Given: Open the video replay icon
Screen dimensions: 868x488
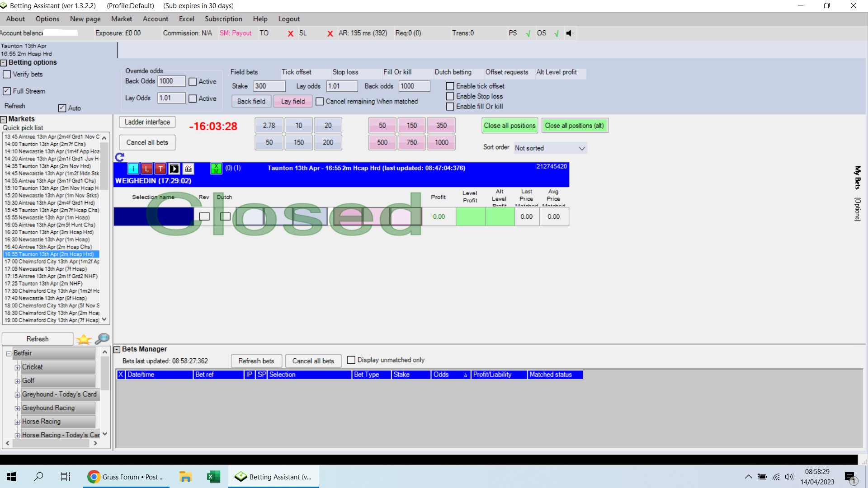Looking at the screenshot, I should [x=175, y=169].
